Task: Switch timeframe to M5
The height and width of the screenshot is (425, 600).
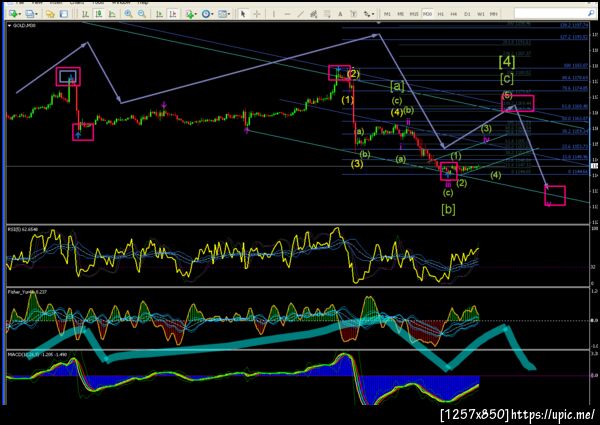Action: [400, 14]
